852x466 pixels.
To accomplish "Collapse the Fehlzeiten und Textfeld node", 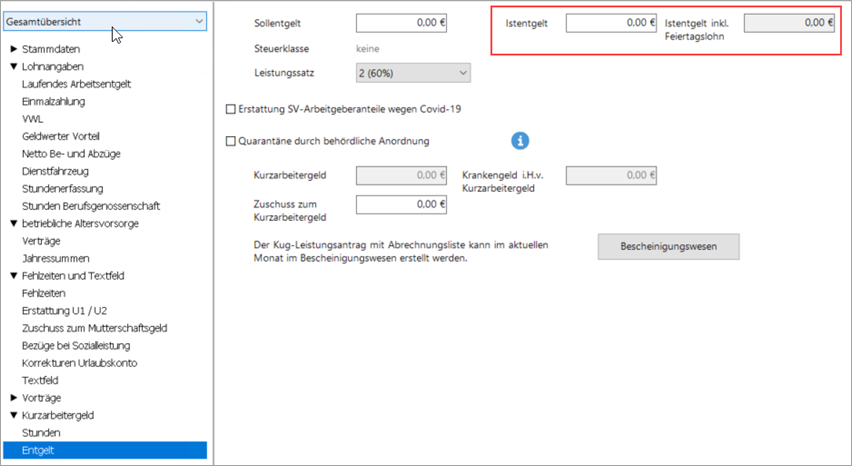I will pyautogui.click(x=14, y=275).
